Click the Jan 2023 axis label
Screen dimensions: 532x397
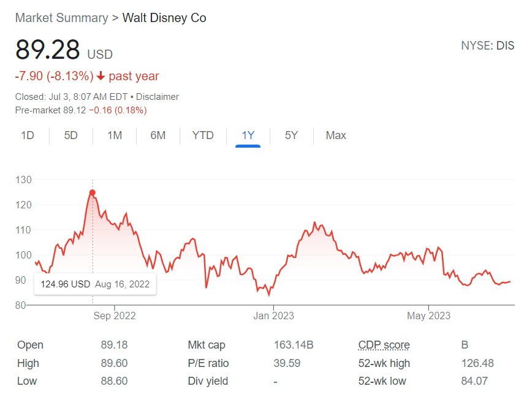pyautogui.click(x=273, y=316)
